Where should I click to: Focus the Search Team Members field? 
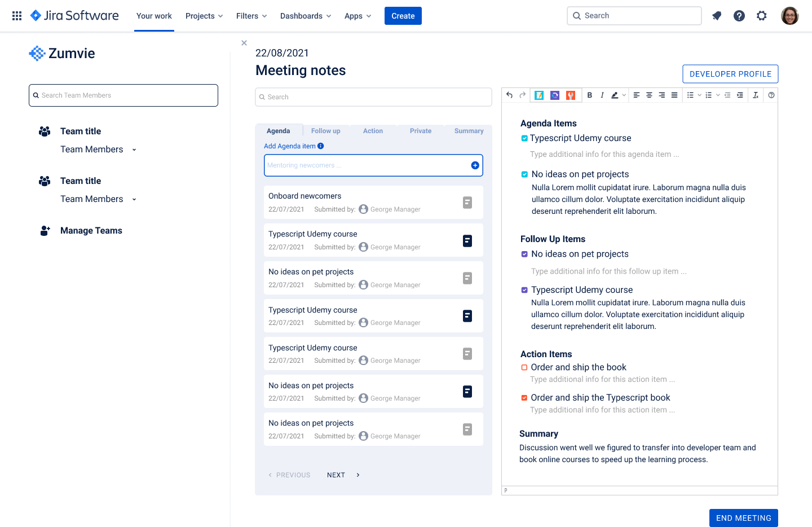click(123, 95)
